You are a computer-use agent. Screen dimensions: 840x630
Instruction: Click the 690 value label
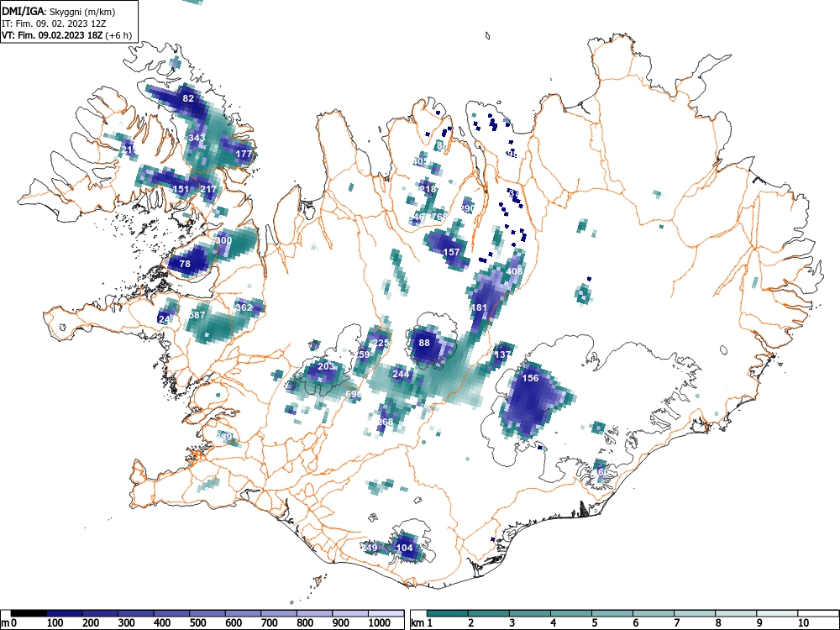pyautogui.click(x=354, y=394)
